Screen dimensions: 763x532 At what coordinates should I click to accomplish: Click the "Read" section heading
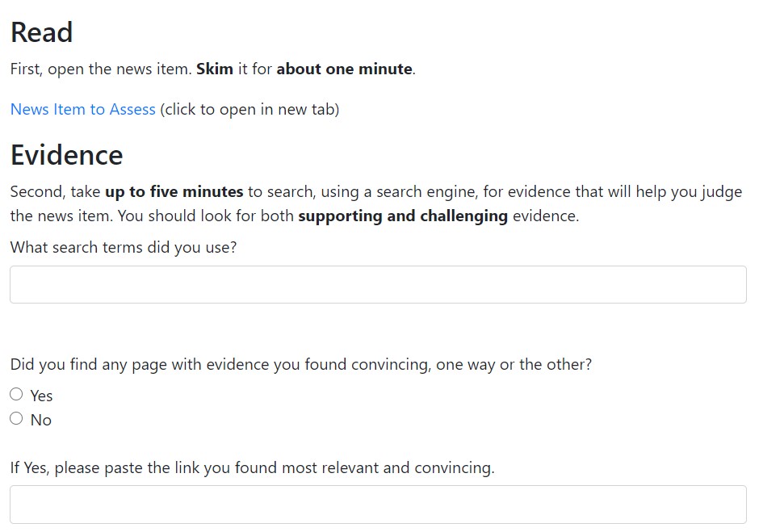coord(41,32)
